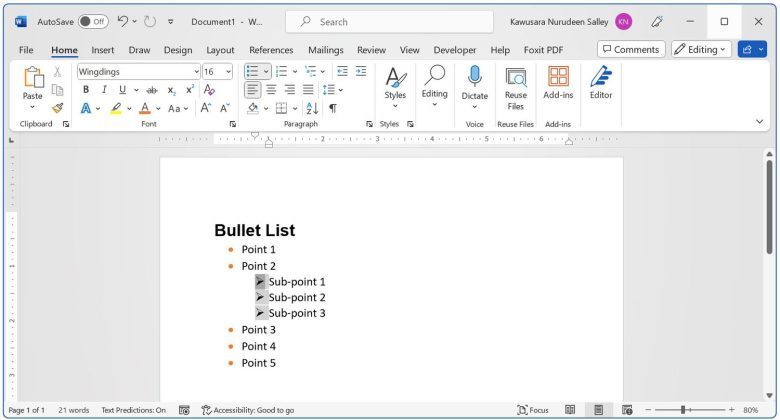This screenshot has width=780, height=420.
Task: Switch to the Design tab
Action: click(x=178, y=50)
